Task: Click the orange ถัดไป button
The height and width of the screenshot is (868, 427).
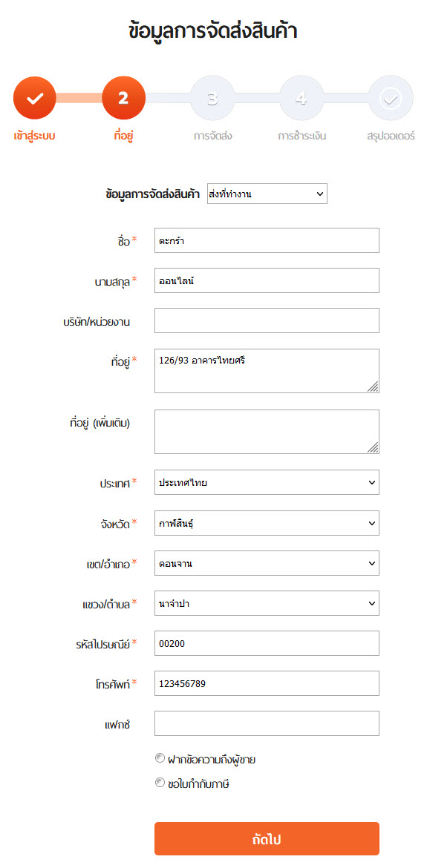Action: tap(267, 838)
